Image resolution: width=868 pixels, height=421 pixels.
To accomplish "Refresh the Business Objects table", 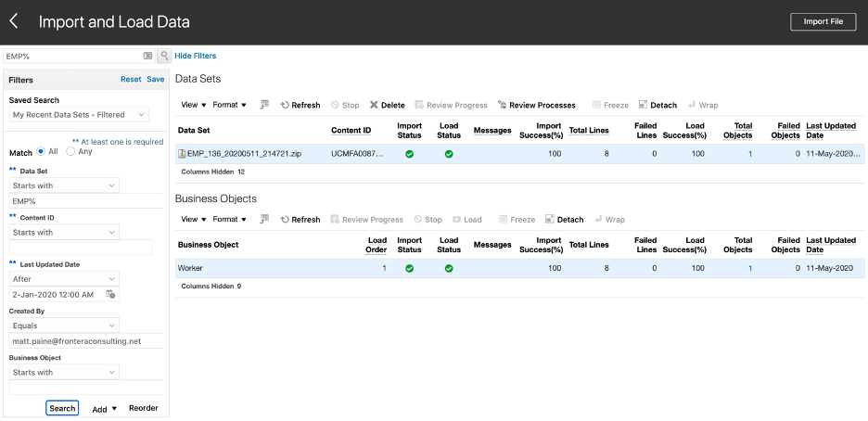I will [300, 220].
